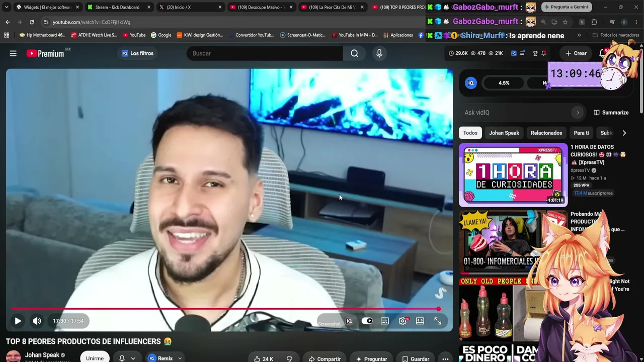Select the Johan Speak filter chip
Image resolution: width=644 pixels, height=362 pixels.
click(504, 133)
